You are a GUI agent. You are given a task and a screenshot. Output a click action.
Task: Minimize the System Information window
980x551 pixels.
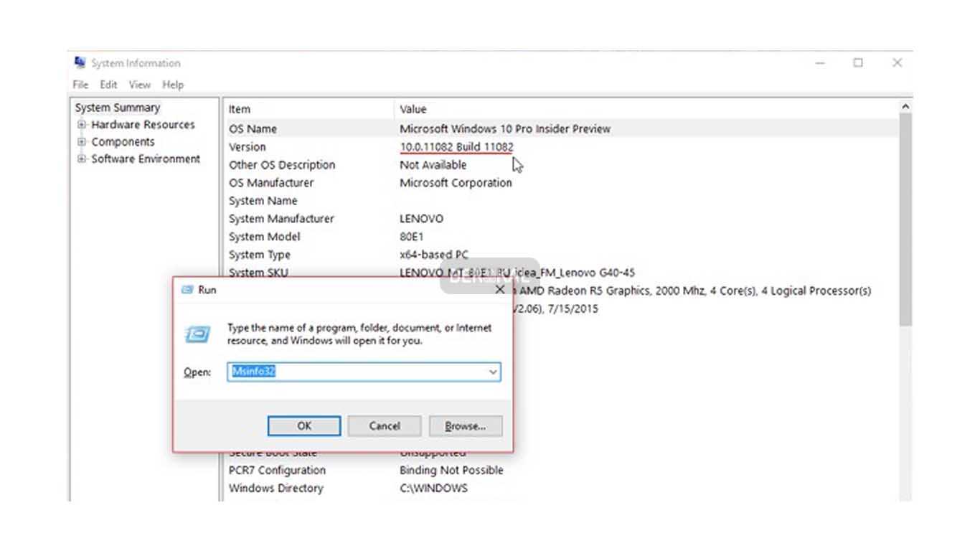click(x=820, y=63)
